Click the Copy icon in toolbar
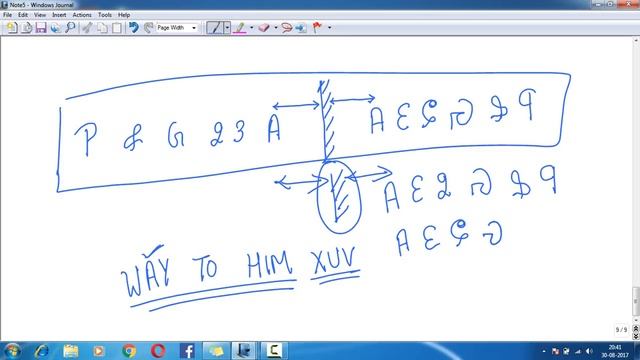This screenshot has height=360, width=640. tap(102, 28)
